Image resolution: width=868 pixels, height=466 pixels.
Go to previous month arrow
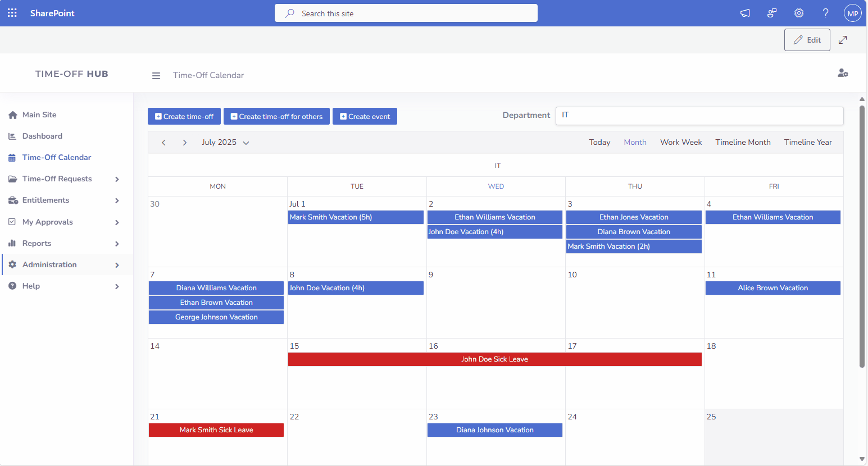pyautogui.click(x=163, y=143)
